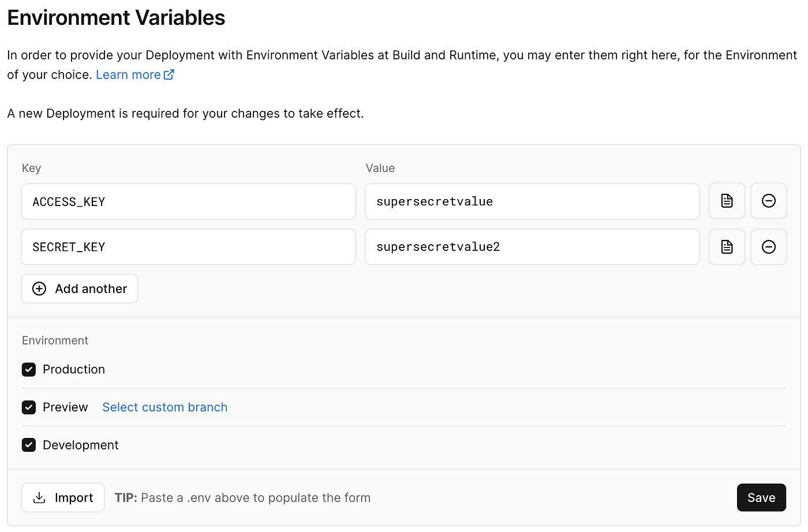
Task: Uncheck the Production environment checkbox
Action: pyautogui.click(x=29, y=369)
